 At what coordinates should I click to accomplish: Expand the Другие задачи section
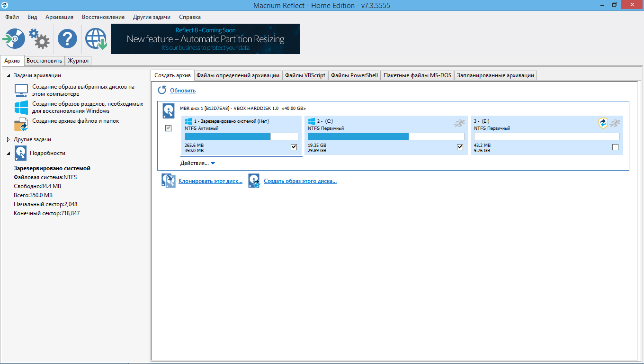click(9, 140)
